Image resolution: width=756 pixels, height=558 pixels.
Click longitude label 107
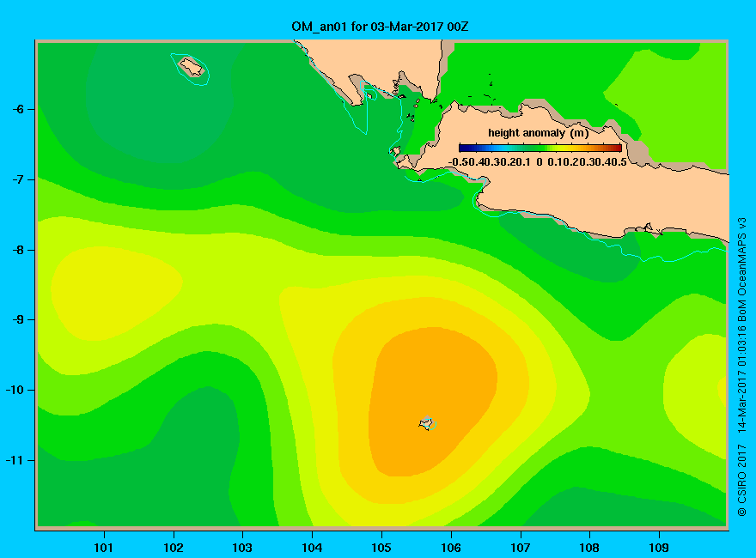(521, 548)
